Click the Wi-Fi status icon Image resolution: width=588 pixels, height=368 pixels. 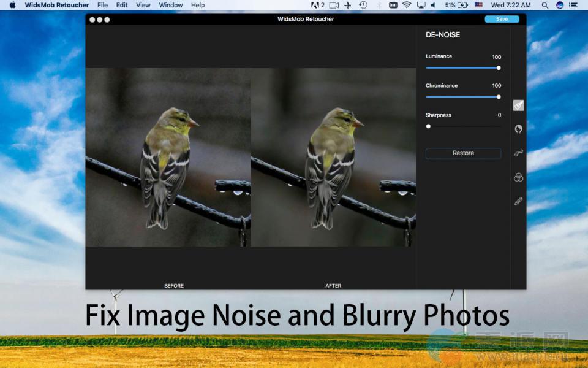click(x=407, y=5)
